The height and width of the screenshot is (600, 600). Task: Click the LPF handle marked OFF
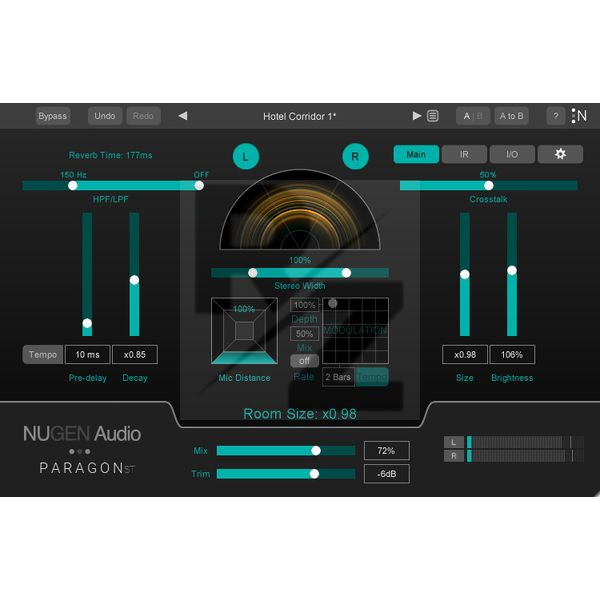point(199,186)
